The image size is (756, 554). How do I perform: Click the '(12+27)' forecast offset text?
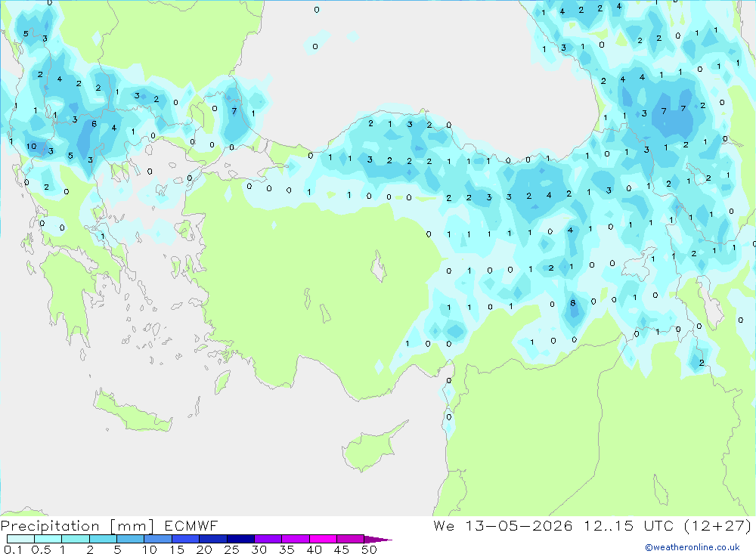[x=718, y=525]
